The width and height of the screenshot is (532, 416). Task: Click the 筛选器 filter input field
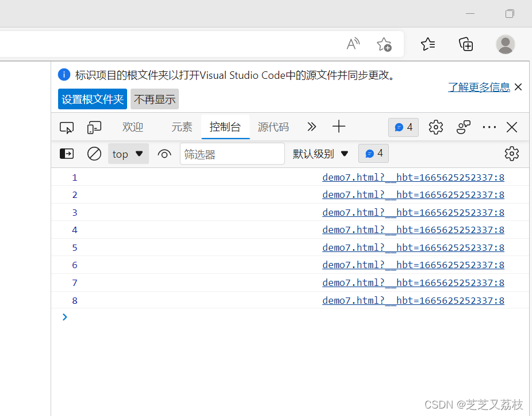click(x=232, y=154)
